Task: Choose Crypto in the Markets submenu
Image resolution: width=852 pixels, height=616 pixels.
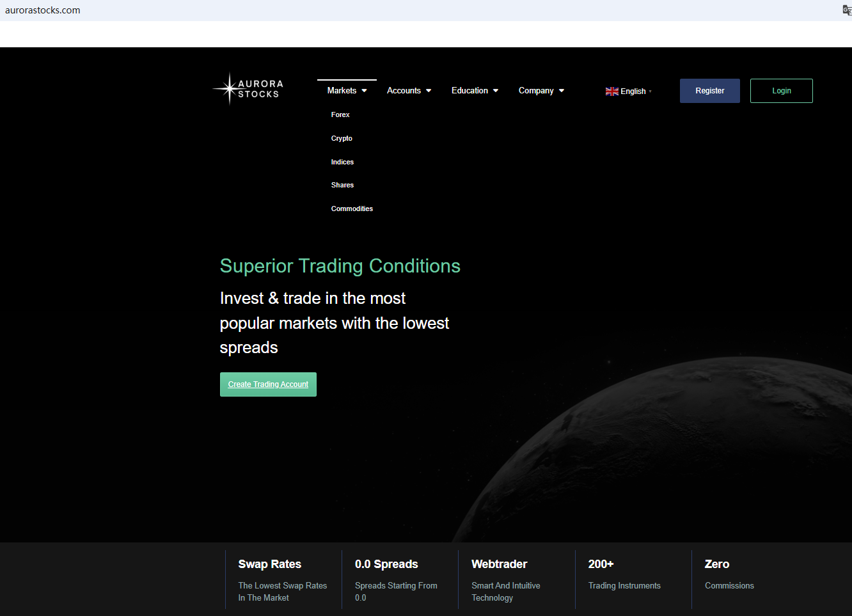Action: (x=342, y=138)
